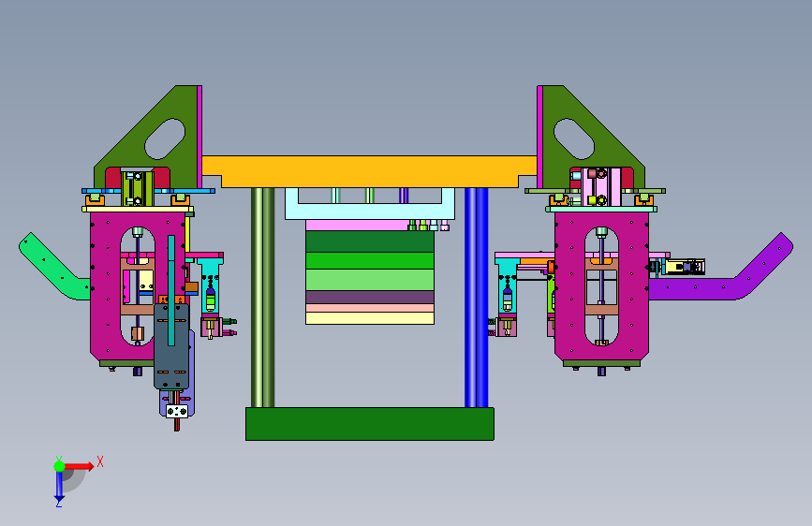Select the orange top crossbeam of the assembly
Image resolution: width=812 pixels, height=526 pixels.
(x=369, y=171)
